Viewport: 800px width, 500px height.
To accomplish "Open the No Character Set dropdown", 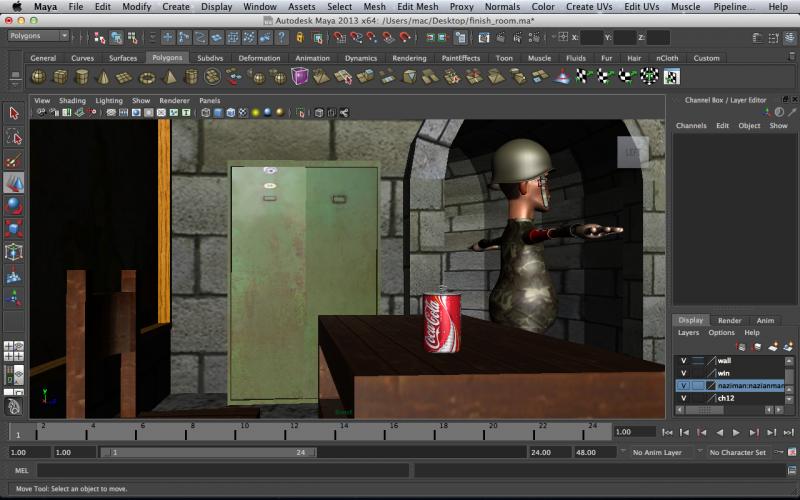I will click(737, 452).
